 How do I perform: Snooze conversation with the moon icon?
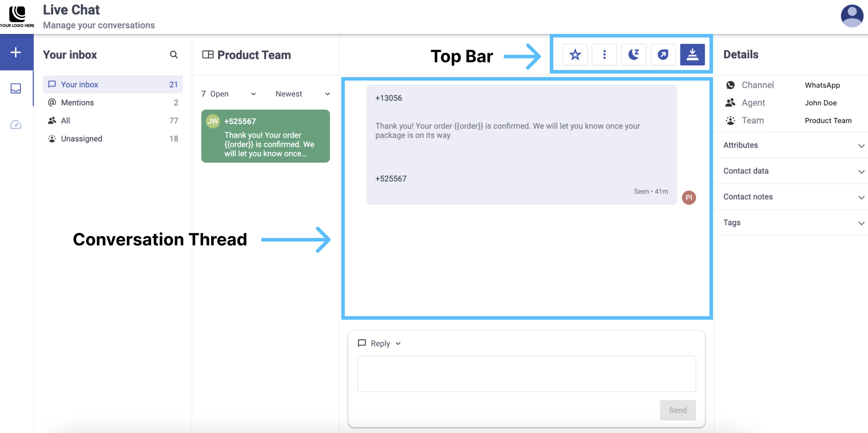(634, 55)
